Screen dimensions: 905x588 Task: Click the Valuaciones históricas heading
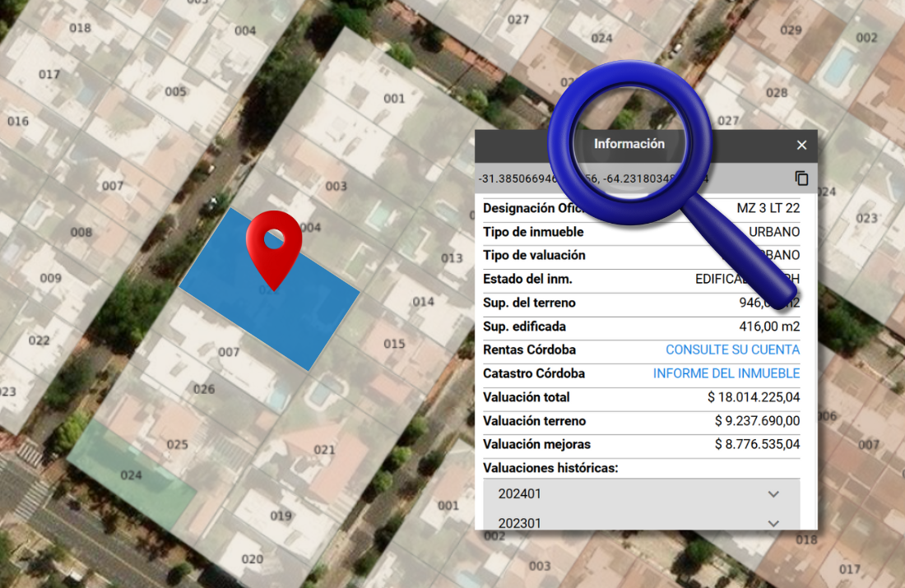coord(550,468)
